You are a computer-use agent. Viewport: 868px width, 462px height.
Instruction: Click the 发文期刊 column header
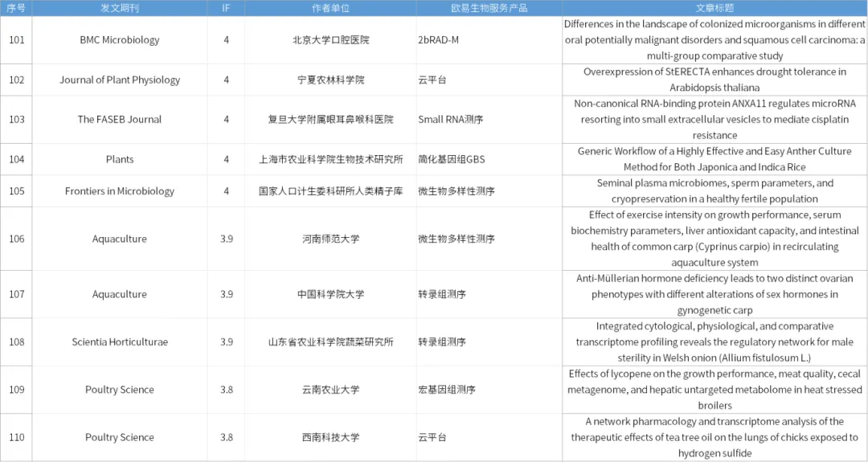[120, 8]
